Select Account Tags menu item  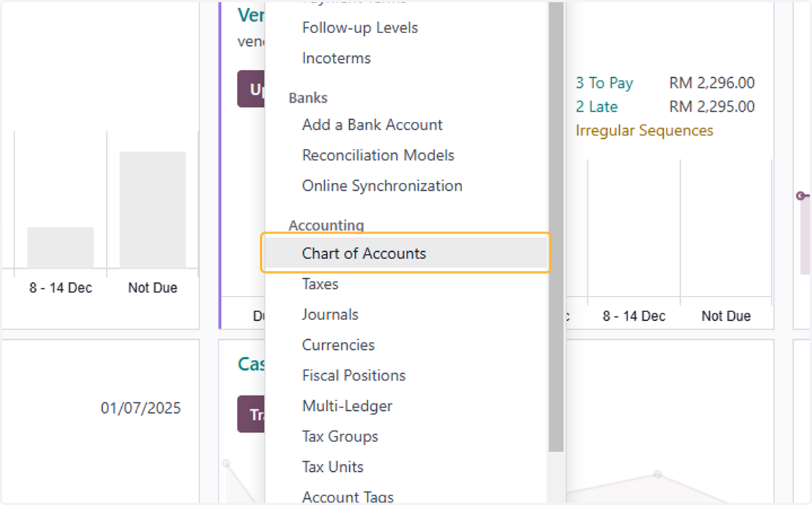(x=348, y=497)
